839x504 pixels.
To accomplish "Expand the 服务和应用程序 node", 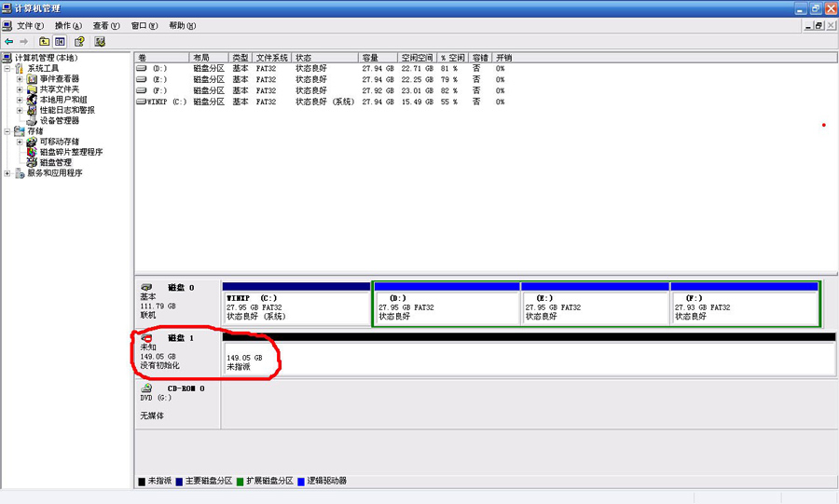I will tap(8, 173).
